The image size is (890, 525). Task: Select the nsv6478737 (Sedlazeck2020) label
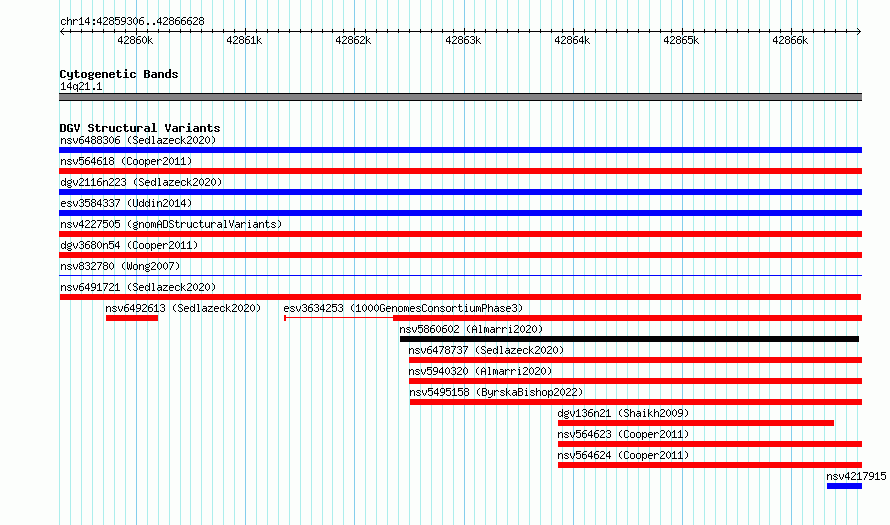(486, 350)
